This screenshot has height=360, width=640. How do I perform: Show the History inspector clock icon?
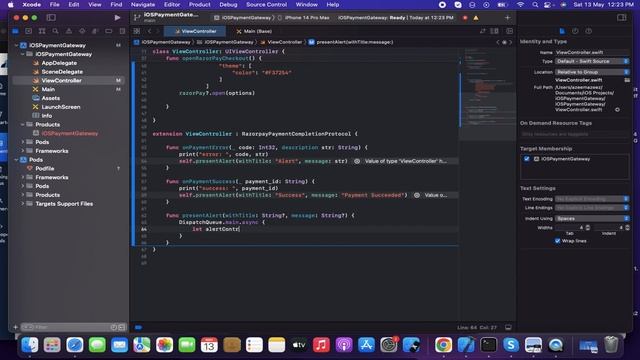tap(575, 31)
